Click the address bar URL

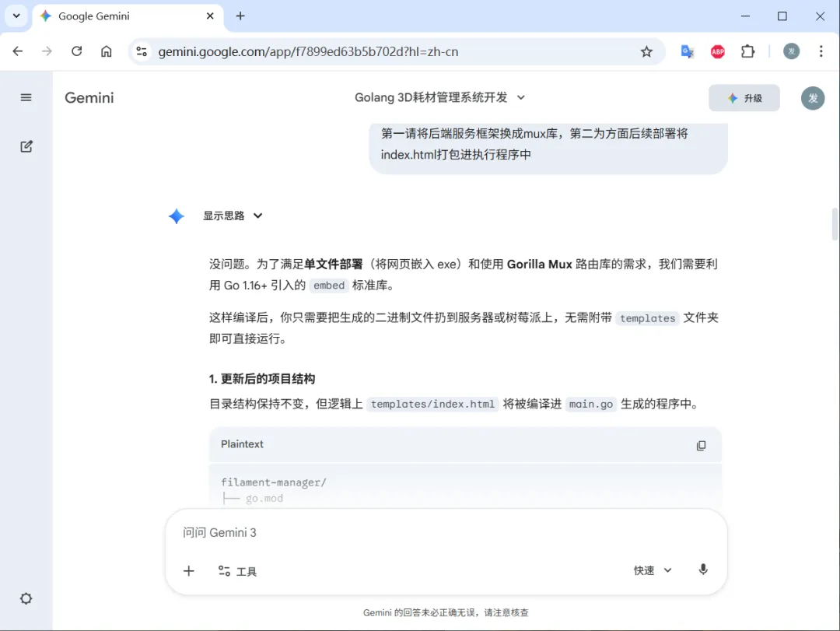pos(308,51)
